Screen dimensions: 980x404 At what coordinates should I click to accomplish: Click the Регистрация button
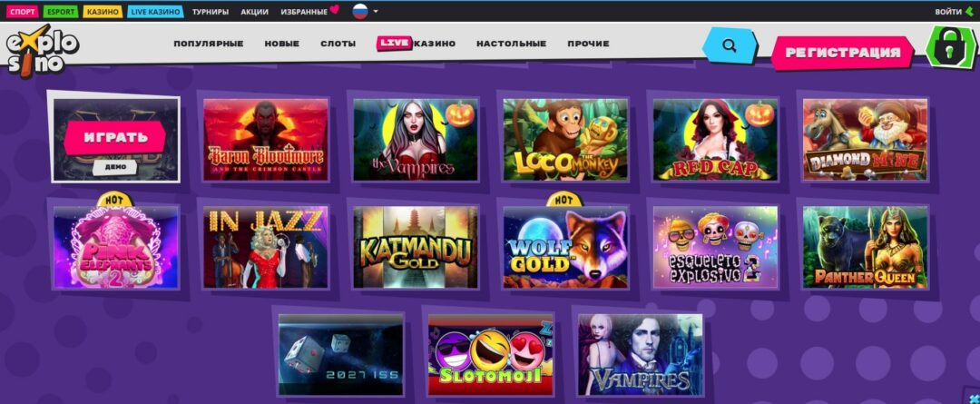(842, 53)
